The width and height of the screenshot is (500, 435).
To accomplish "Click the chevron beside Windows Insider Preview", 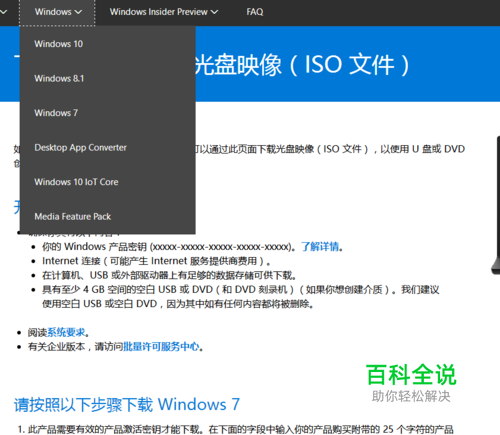I will point(215,12).
